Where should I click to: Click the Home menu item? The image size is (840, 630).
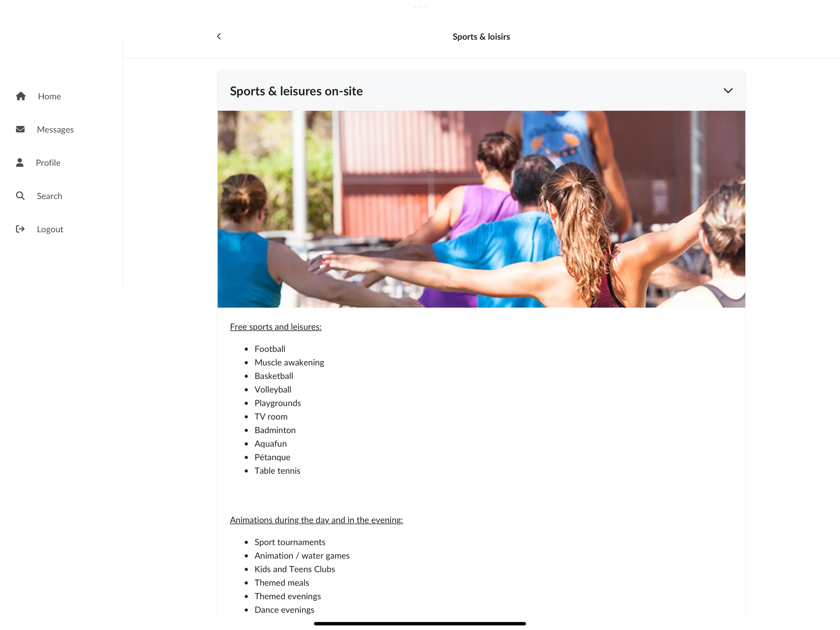click(x=50, y=96)
